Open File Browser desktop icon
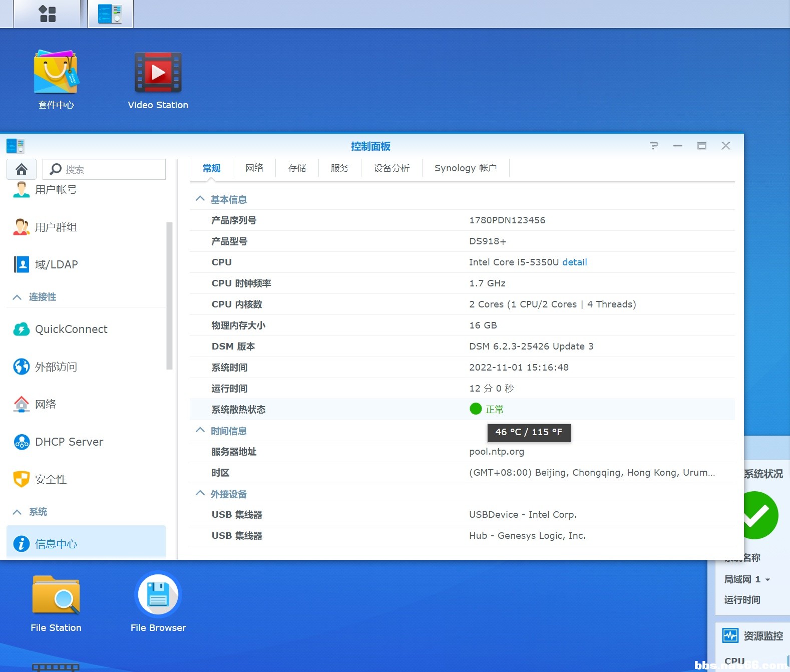Screen dimensions: 790x672 (158, 603)
